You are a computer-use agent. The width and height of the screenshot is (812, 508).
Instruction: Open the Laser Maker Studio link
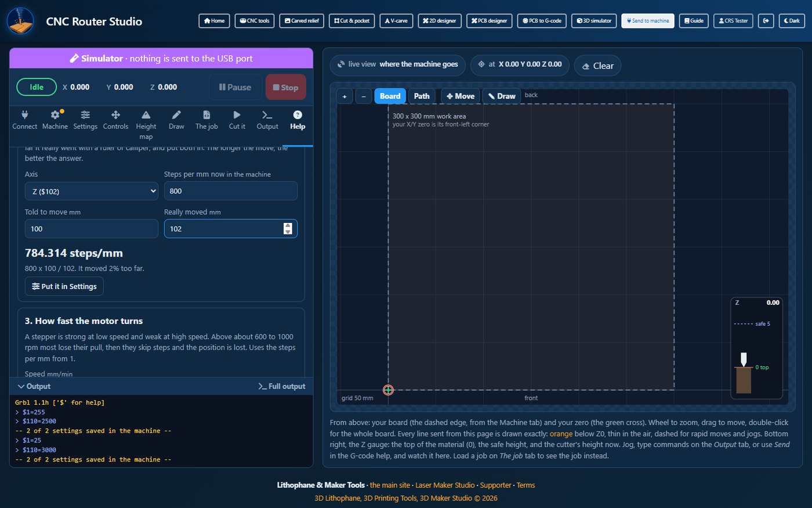[x=445, y=485]
